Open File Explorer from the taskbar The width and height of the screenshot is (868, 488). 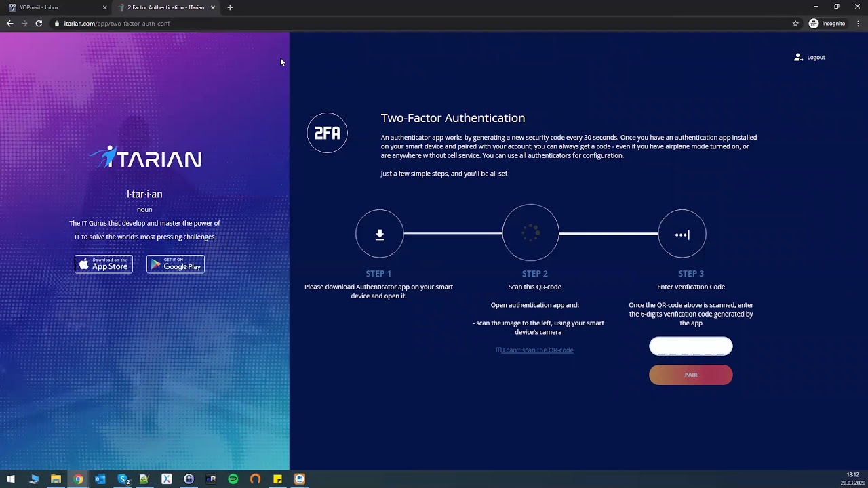click(x=56, y=479)
